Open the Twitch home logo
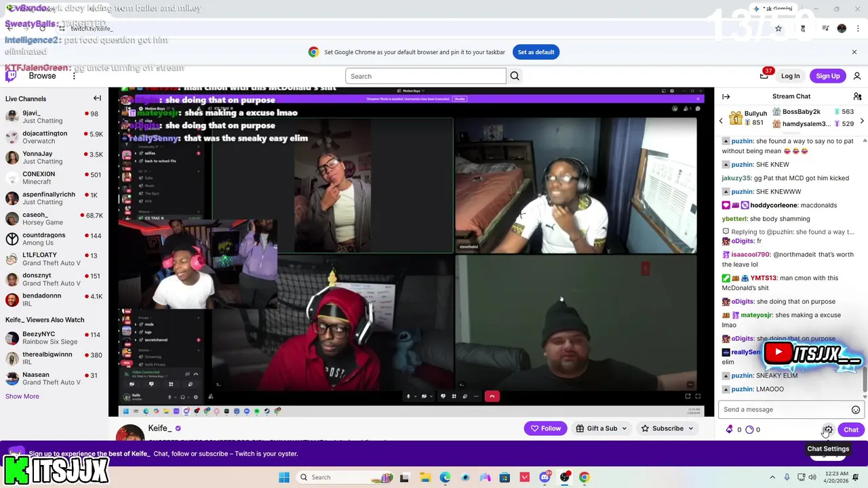Image resolution: width=868 pixels, height=488 pixels. click(x=11, y=76)
